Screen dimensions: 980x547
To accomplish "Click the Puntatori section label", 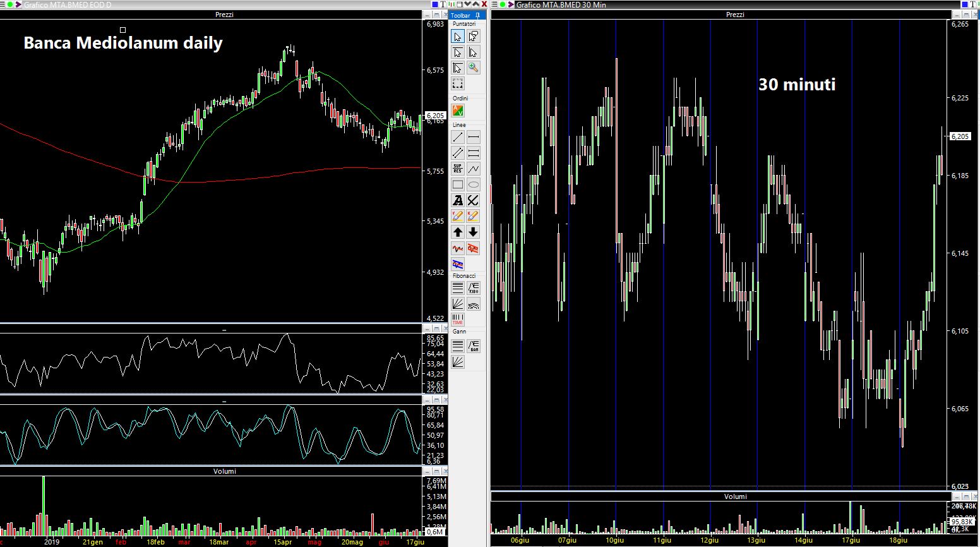I will (464, 24).
